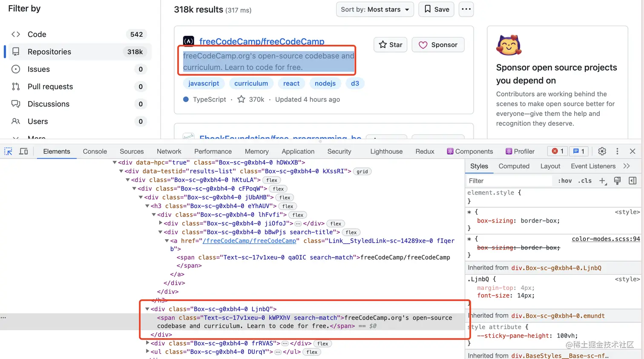Click the three-dot gutter on the selected span row
The width and height of the screenshot is (644, 359).
click(x=3, y=318)
